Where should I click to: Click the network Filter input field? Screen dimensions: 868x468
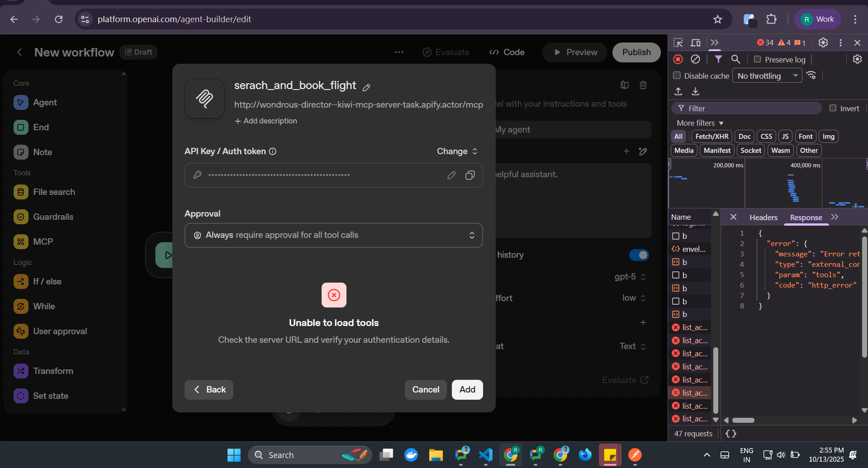point(746,109)
